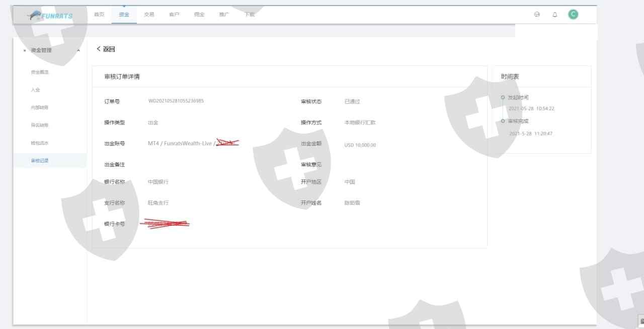The width and height of the screenshot is (644, 329).
Task: Open the notification bell
Action: [555, 15]
